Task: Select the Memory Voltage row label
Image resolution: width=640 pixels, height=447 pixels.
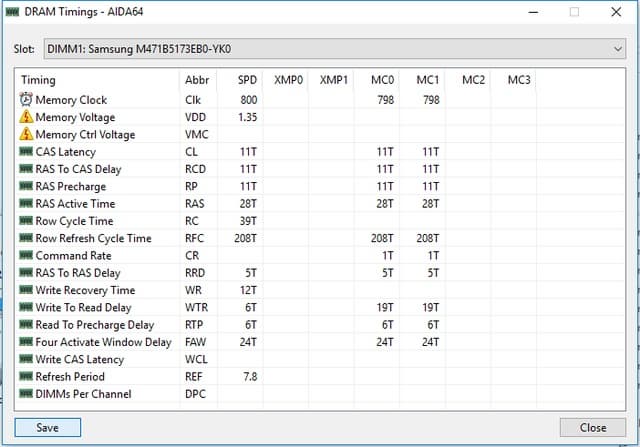Action: pos(75,117)
